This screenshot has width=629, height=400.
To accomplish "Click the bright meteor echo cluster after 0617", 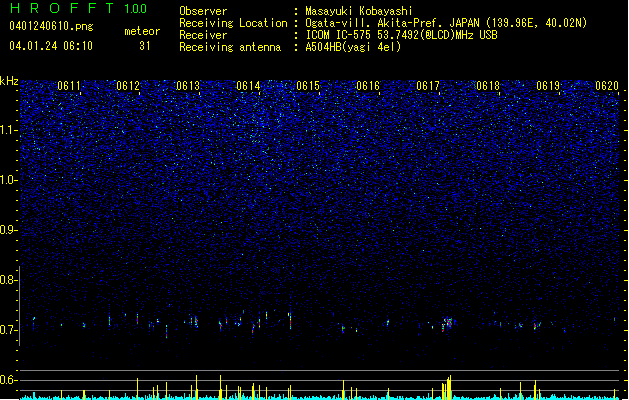I will 448,323.
